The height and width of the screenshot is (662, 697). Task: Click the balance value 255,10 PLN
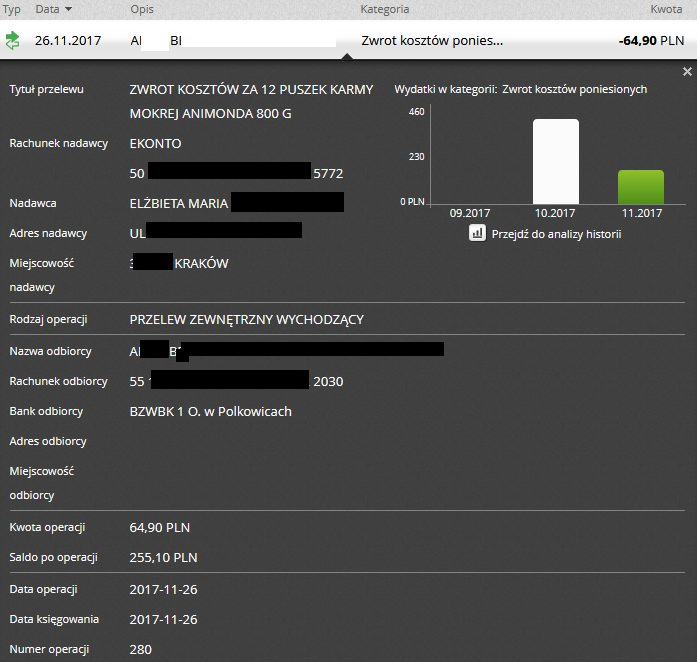pyautogui.click(x=163, y=557)
